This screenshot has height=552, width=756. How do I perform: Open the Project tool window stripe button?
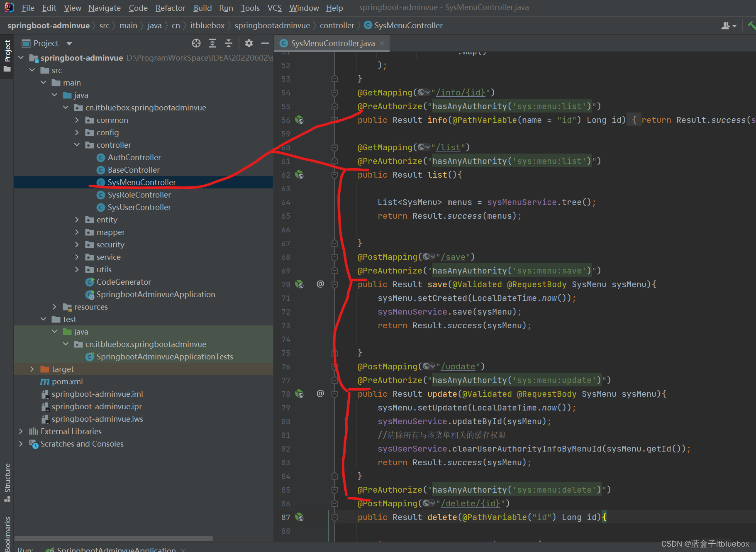(7, 56)
